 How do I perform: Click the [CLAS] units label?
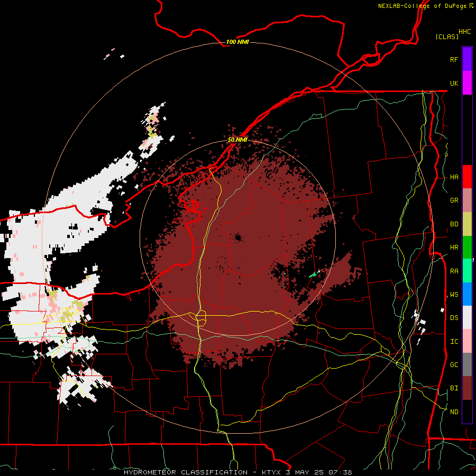(x=447, y=36)
